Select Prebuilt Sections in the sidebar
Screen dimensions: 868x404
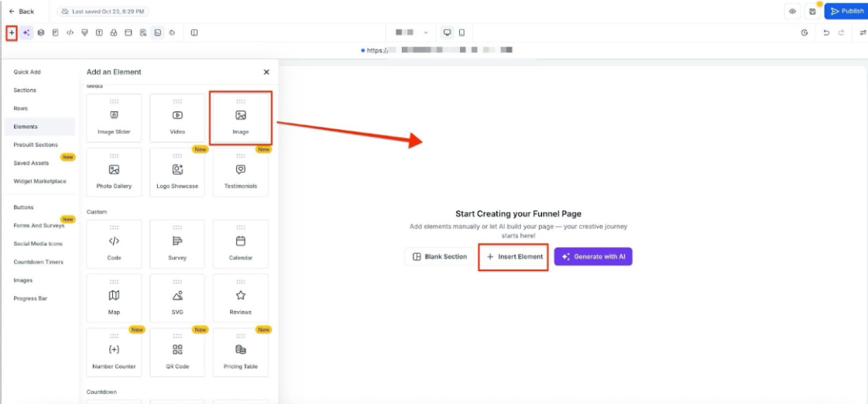(x=36, y=145)
